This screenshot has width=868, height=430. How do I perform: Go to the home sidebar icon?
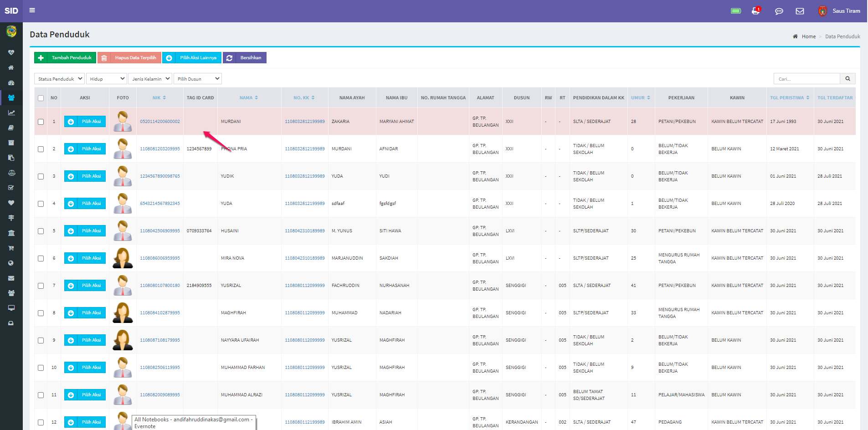pos(11,67)
